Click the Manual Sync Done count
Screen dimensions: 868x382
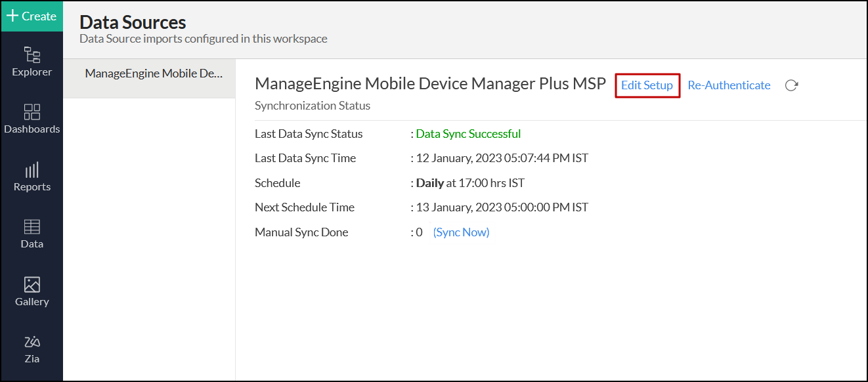(x=420, y=232)
